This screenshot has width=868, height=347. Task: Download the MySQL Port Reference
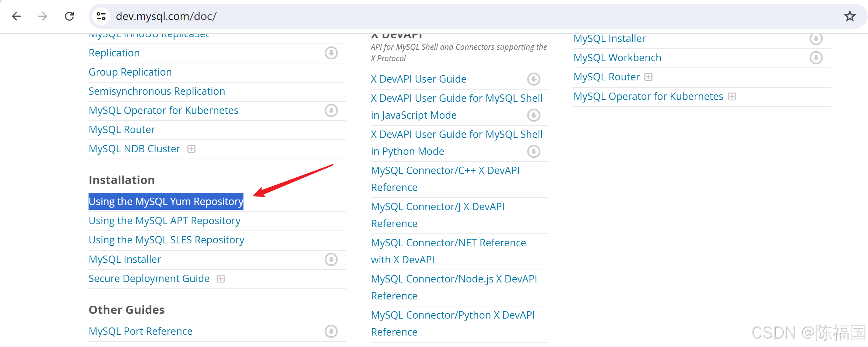coord(331,331)
